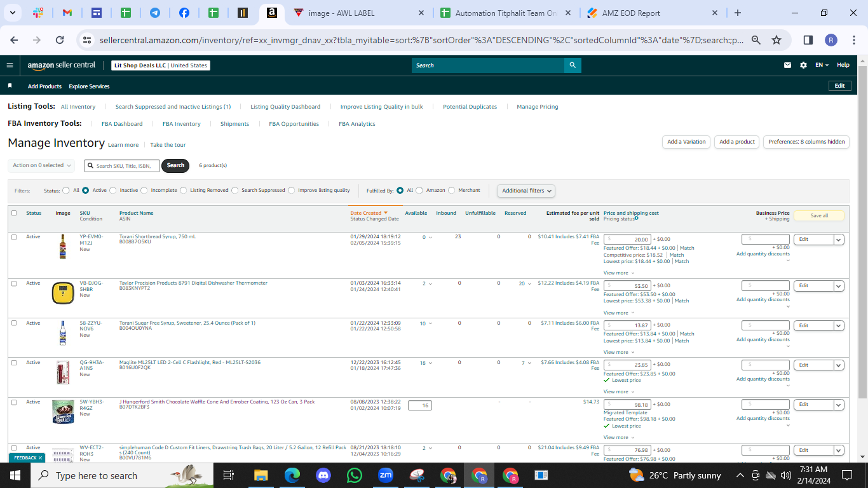Go to Listing Quality Dashboard
868x488 pixels.
[x=285, y=107]
